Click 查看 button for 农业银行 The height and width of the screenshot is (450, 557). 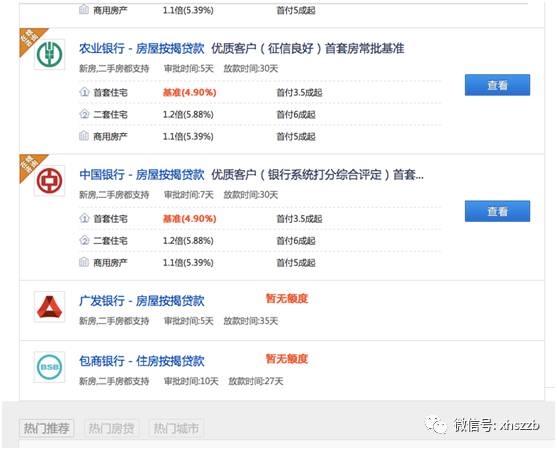click(x=497, y=85)
